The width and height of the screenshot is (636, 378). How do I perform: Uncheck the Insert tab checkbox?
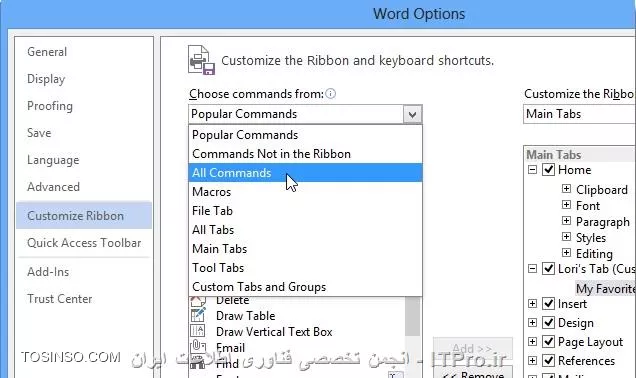click(548, 303)
